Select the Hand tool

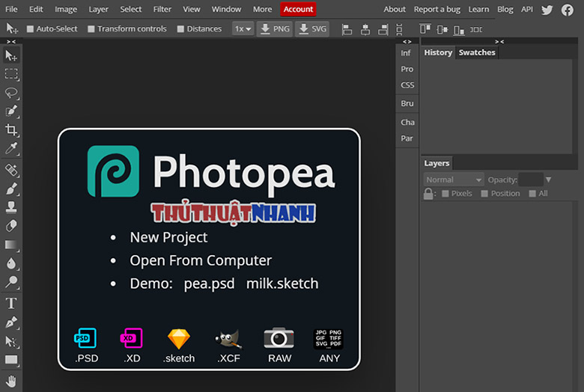click(x=11, y=382)
